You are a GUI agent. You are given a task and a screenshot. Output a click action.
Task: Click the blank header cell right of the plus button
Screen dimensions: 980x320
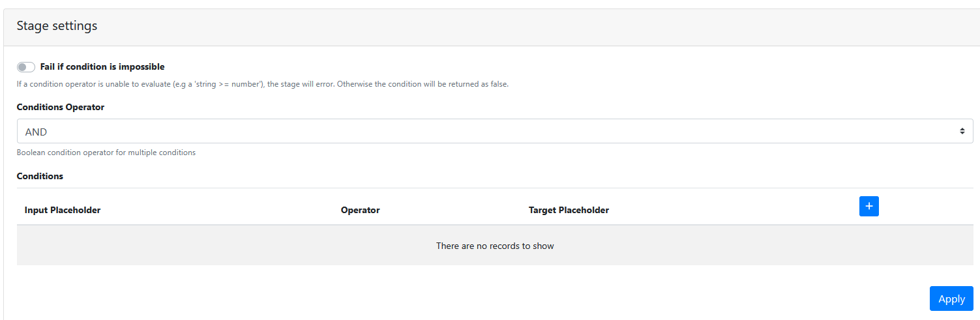(x=926, y=209)
